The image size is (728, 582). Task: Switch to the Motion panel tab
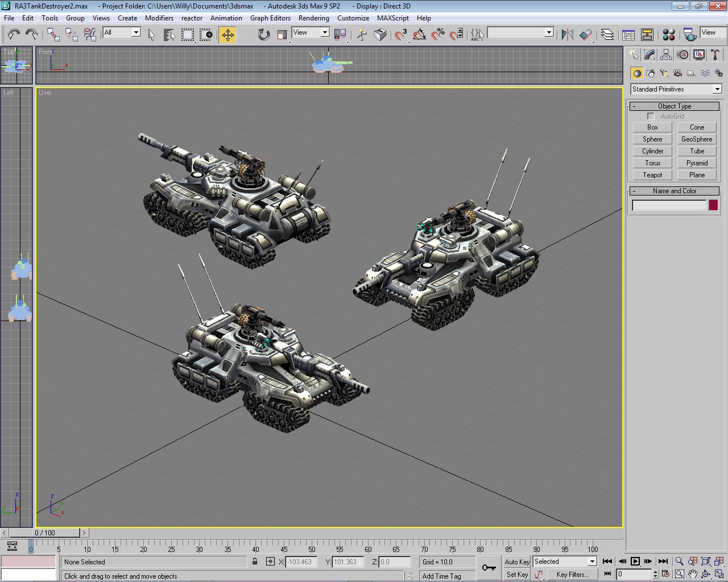682,55
